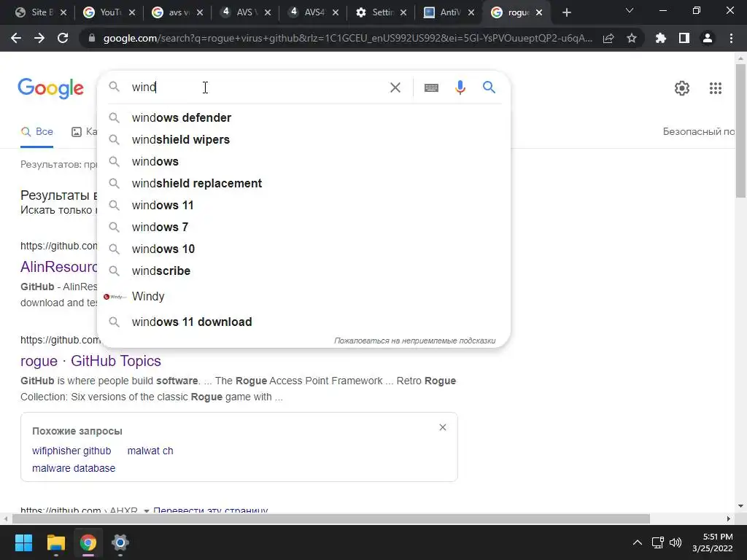Open File Explorer from the taskbar

click(x=55, y=542)
